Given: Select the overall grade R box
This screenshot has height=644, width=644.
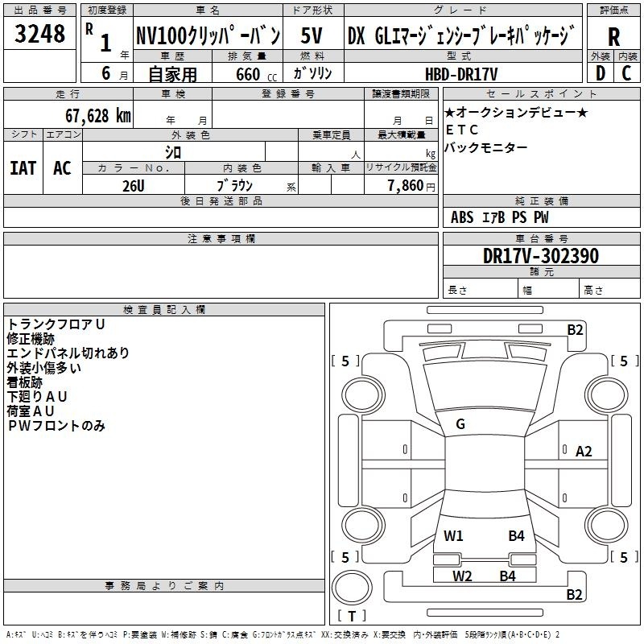Looking at the screenshot, I should [x=614, y=37].
